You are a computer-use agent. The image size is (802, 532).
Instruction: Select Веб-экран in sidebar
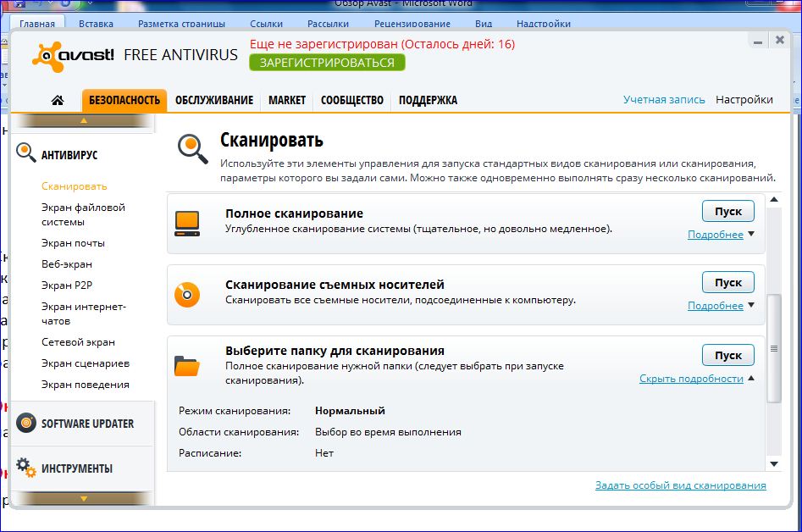point(67,264)
